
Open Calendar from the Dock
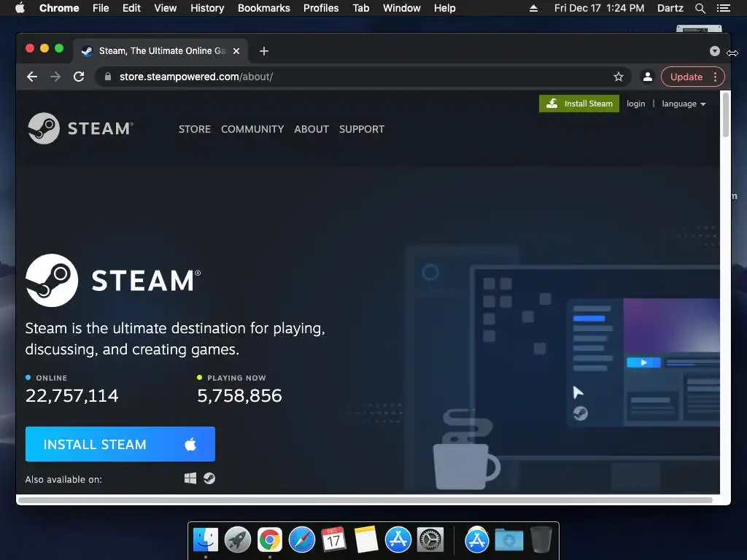pos(333,540)
